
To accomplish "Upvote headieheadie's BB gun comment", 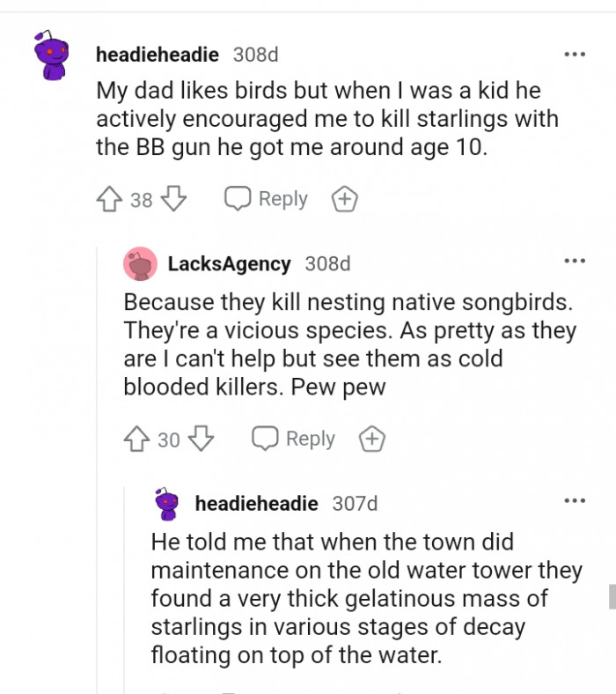I will pyautogui.click(x=111, y=200).
